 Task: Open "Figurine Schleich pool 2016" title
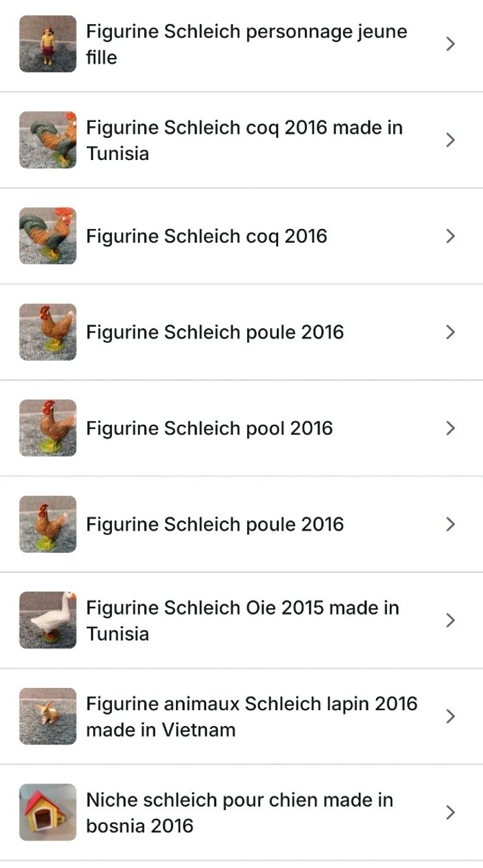click(x=209, y=428)
